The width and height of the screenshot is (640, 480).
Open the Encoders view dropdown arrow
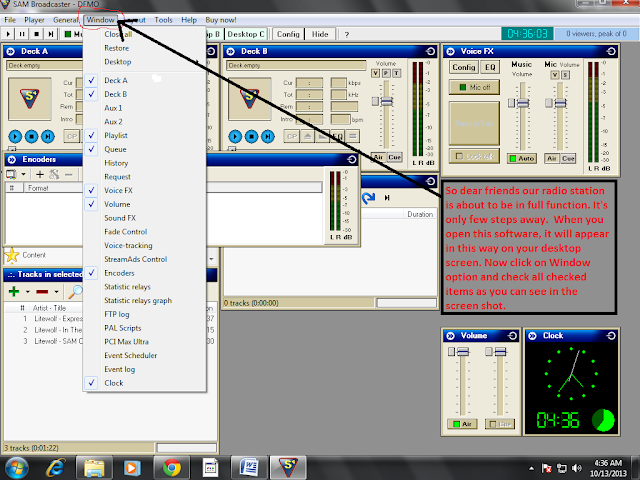pos(23,175)
